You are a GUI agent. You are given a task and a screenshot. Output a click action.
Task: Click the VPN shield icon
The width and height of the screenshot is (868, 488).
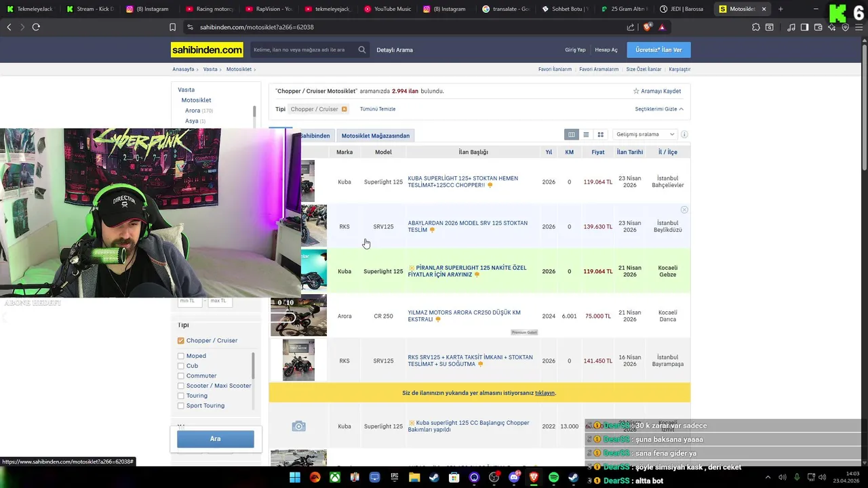(845, 27)
